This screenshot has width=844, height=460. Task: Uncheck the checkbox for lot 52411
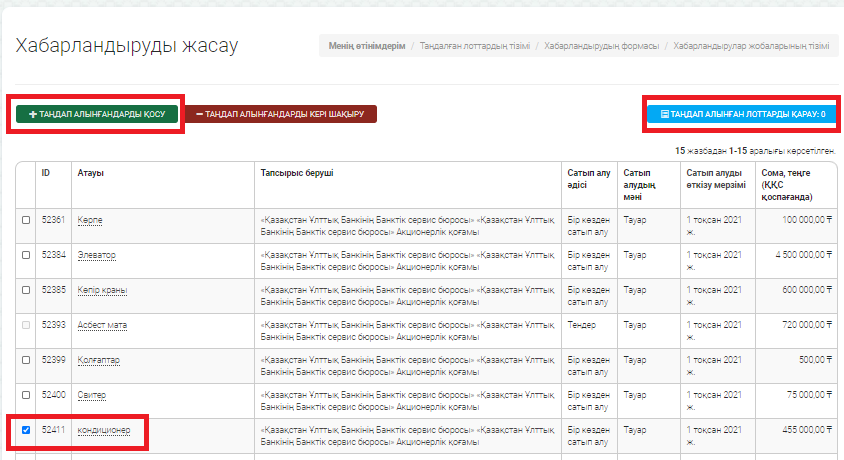tap(26, 430)
